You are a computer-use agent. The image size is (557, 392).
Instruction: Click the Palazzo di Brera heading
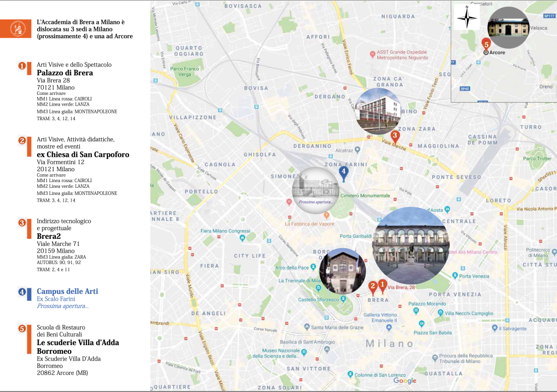coord(64,73)
